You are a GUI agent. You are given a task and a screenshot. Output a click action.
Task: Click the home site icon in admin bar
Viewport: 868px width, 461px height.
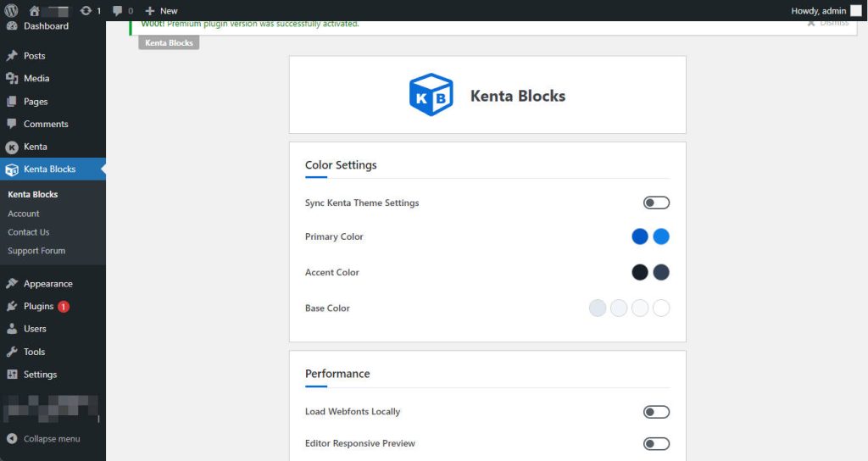click(34, 10)
